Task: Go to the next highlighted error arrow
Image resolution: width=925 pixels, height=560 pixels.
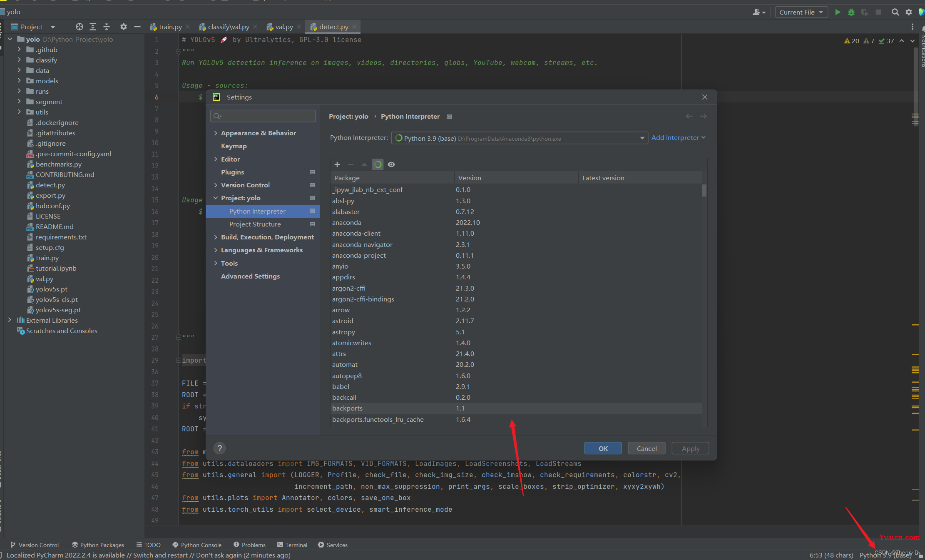Action: tap(913, 41)
